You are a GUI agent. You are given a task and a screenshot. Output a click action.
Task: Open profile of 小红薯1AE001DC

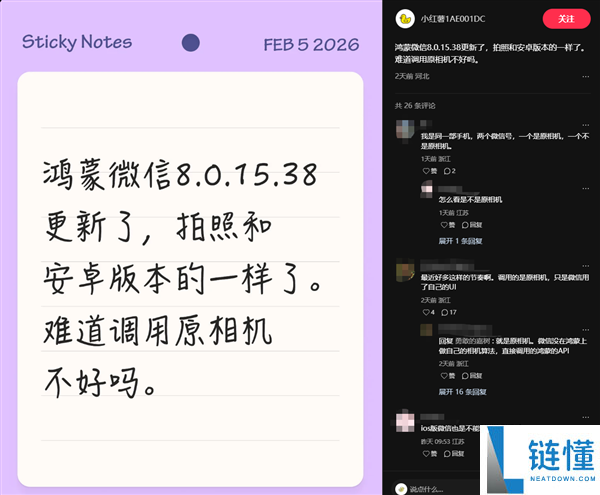click(x=453, y=19)
